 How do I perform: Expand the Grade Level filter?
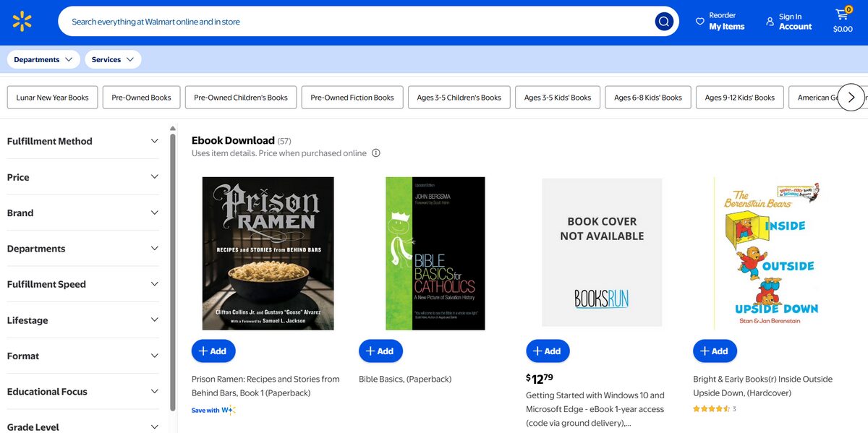pyautogui.click(x=82, y=426)
